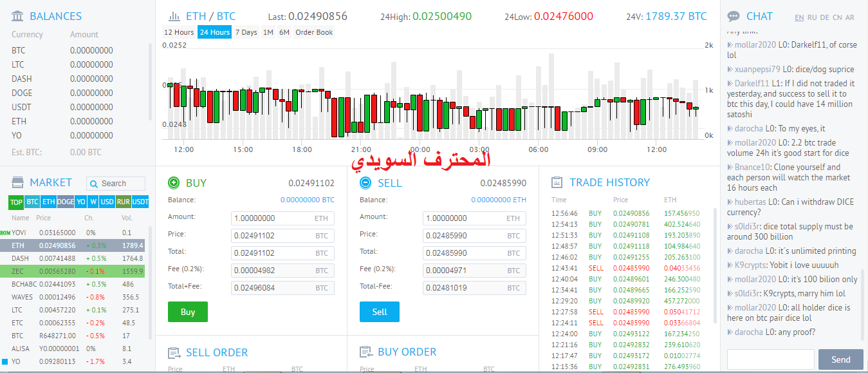This screenshot has height=373, width=868.
Task: Select the USDT market tab
Action: coord(140,202)
